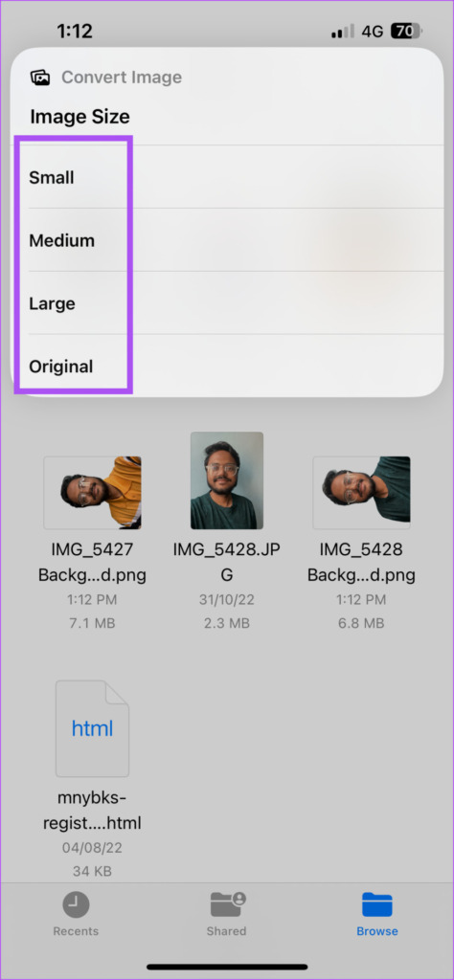
Task: Tap the Browse tab label
Action: coord(377,931)
